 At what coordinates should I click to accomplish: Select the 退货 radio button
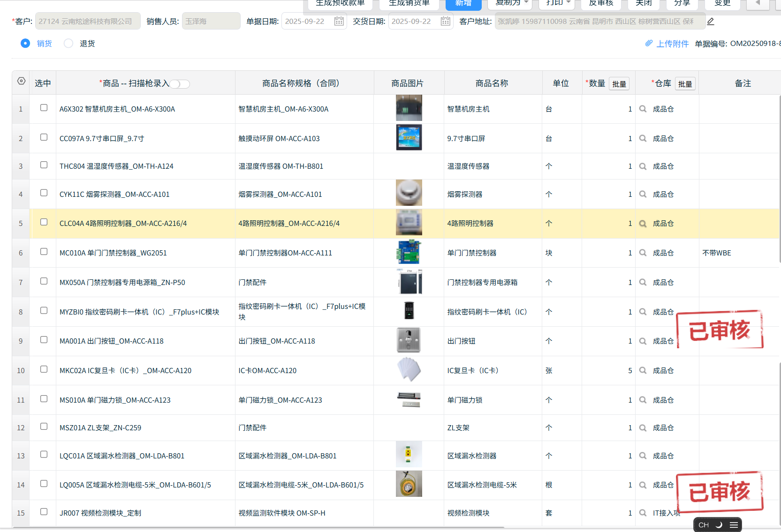click(x=68, y=44)
